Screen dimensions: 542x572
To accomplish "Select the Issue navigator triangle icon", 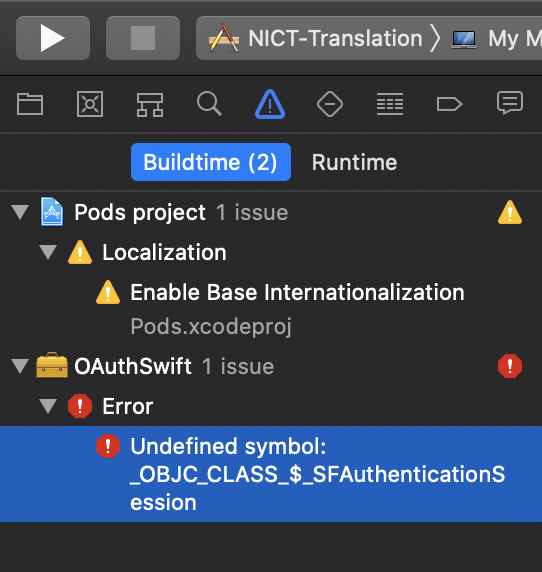I will (270, 104).
